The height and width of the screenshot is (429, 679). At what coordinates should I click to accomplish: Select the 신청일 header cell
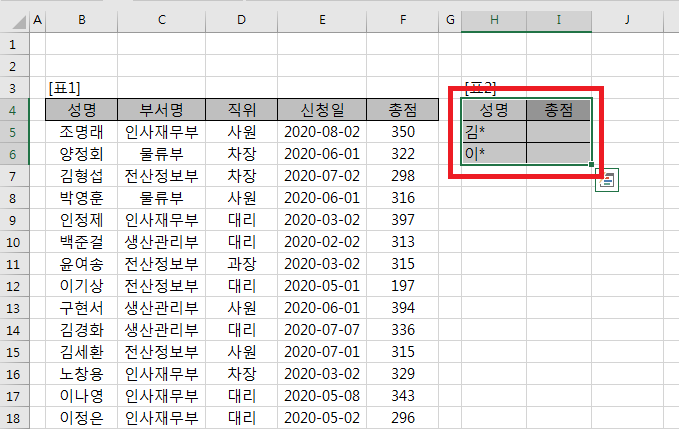(x=321, y=109)
